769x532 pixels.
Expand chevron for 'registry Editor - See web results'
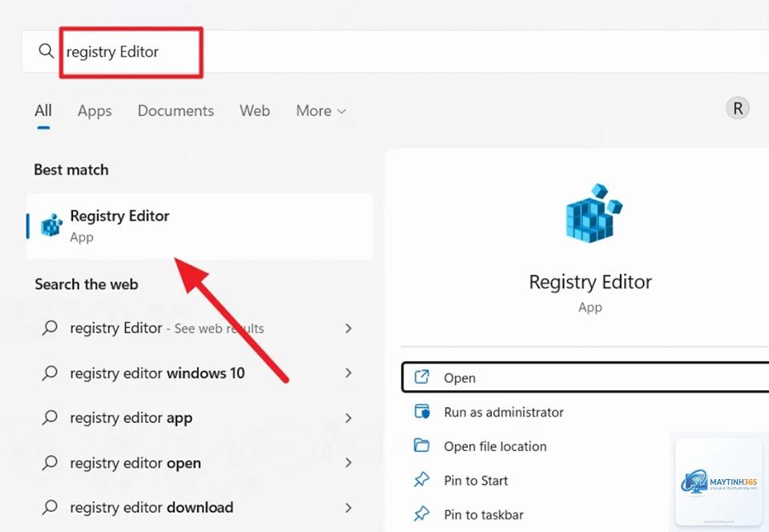(348, 328)
